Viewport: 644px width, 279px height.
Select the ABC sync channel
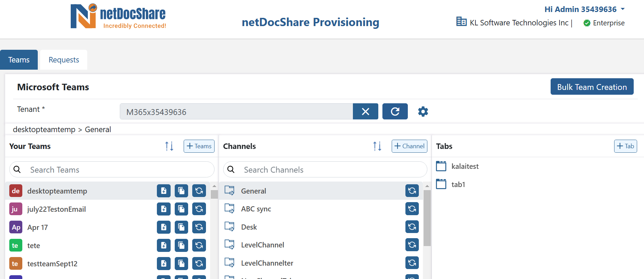click(321, 209)
